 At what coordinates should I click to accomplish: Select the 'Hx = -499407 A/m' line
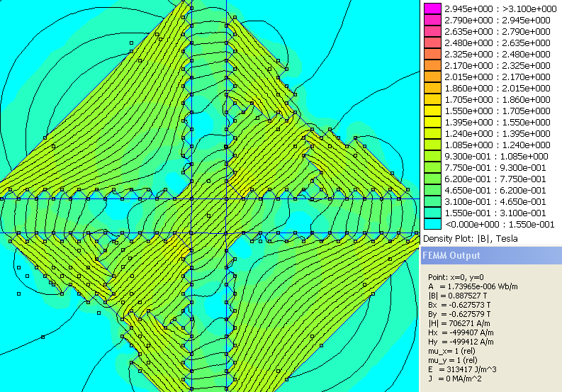click(461, 332)
